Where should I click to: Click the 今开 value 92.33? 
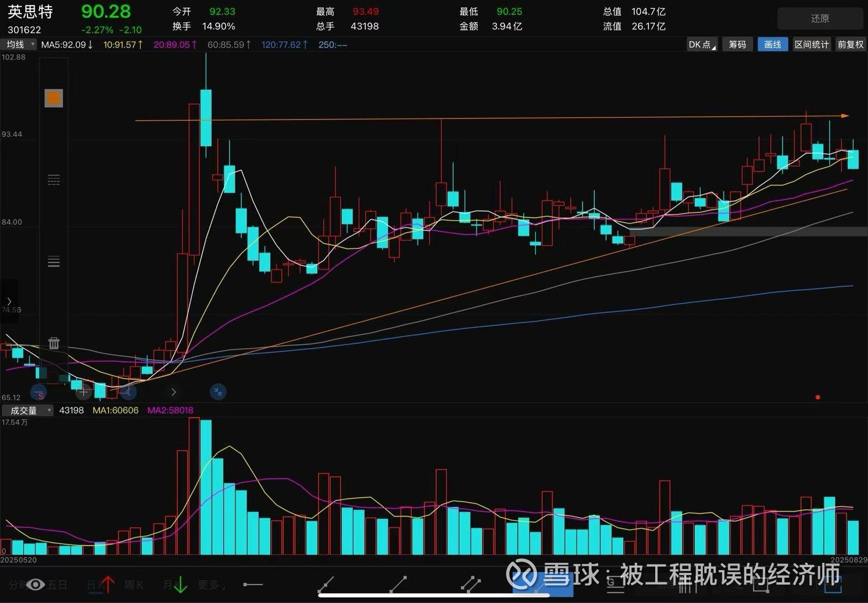222,12
